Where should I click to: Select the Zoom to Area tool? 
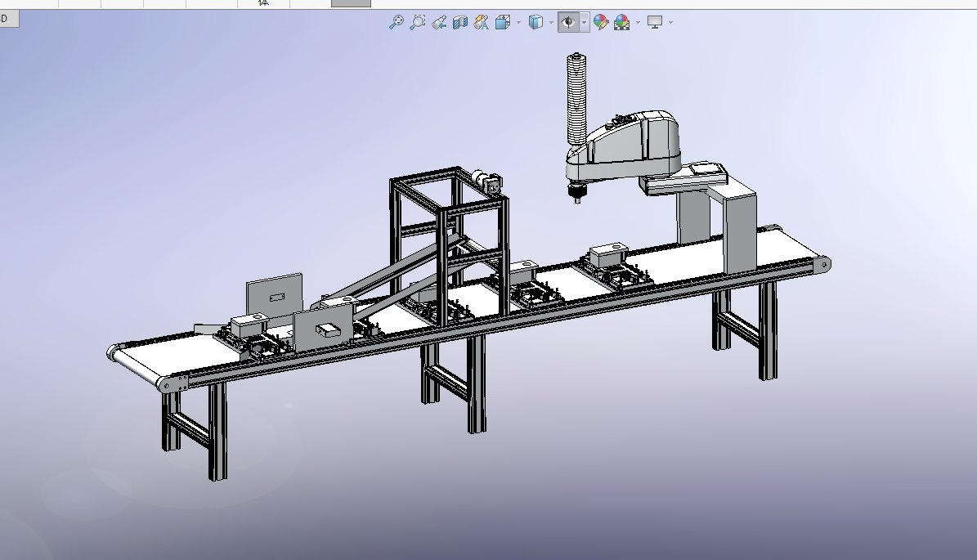[418, 23]
